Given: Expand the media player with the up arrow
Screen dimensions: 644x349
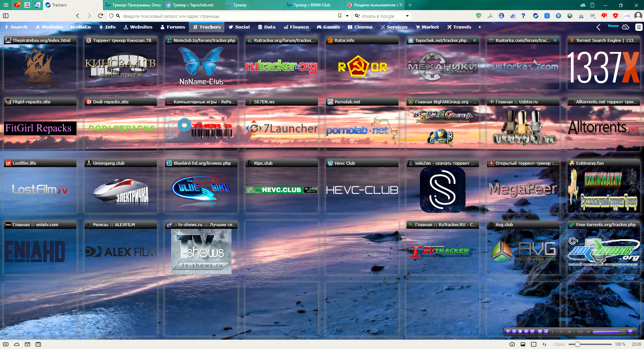Looking at the screenshot, I should (630, 332).
